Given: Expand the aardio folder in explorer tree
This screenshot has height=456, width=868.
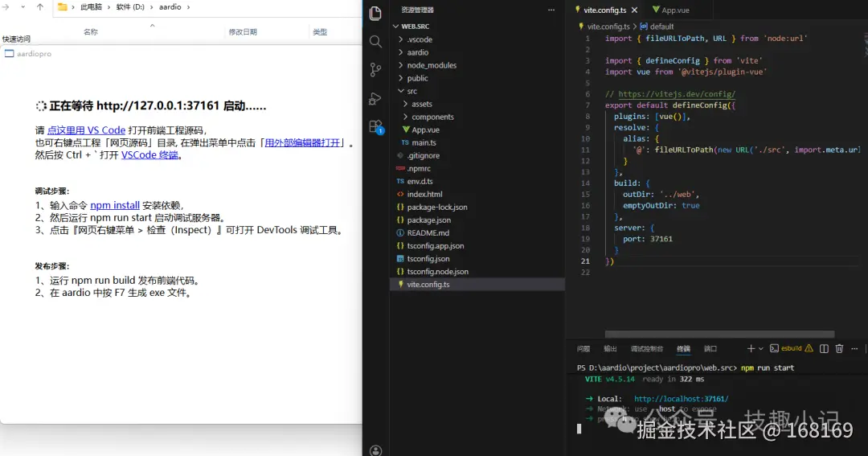Looking at the screenshot, I should [417, 52].
